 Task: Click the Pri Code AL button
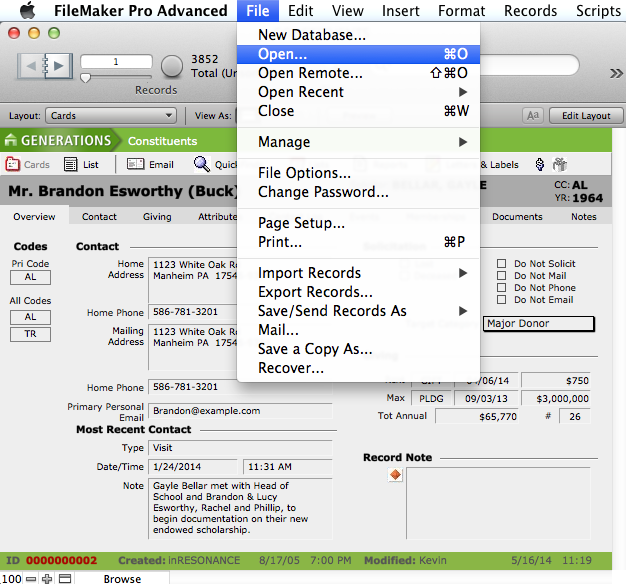coord(30,277)
